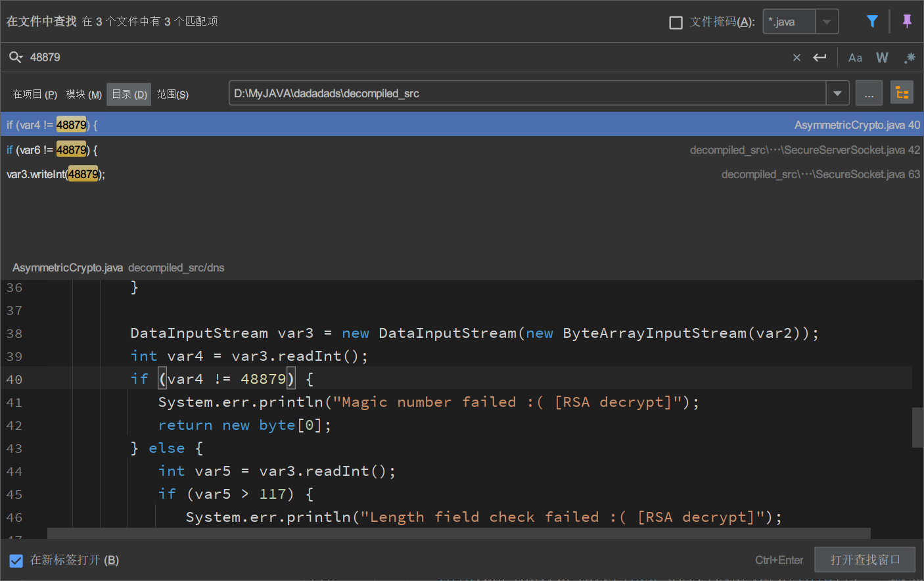The image size is (924, 581).
Task: Click the else block on line 43
Action: pos(167,448)
